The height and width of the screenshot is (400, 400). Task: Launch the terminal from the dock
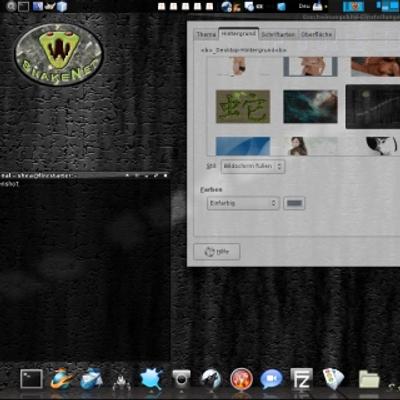pos(31,379)
